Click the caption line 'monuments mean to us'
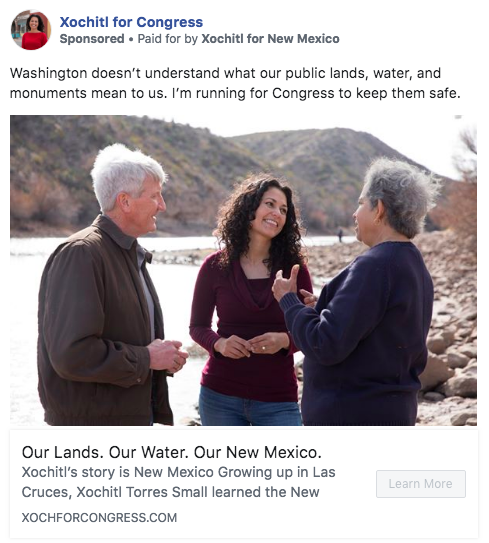The image size is (489, 543). (x=235, y=94)
